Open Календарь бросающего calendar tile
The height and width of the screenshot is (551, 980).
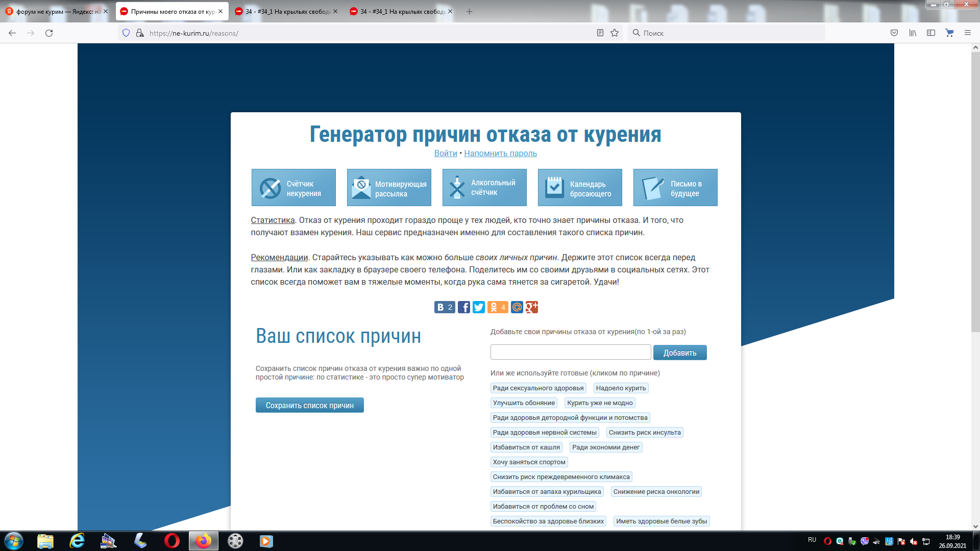pyautogui.click(x=580, y=188)
